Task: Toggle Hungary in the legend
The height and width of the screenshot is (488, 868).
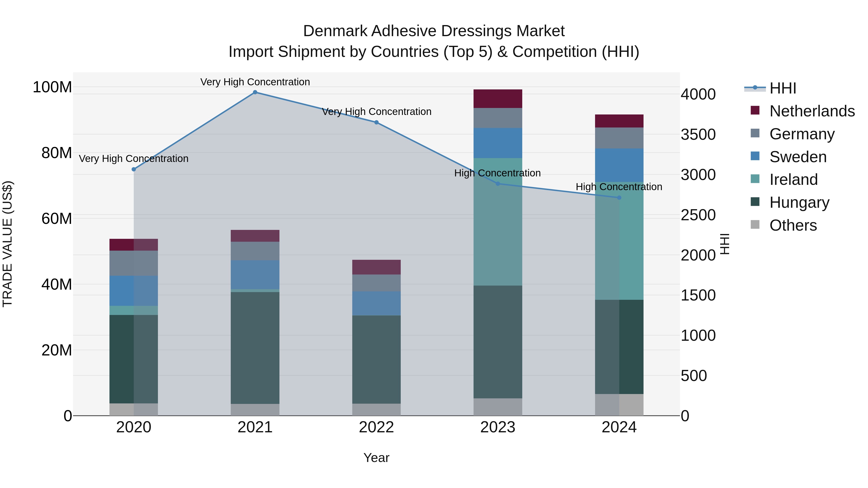Action: point(790,202)
